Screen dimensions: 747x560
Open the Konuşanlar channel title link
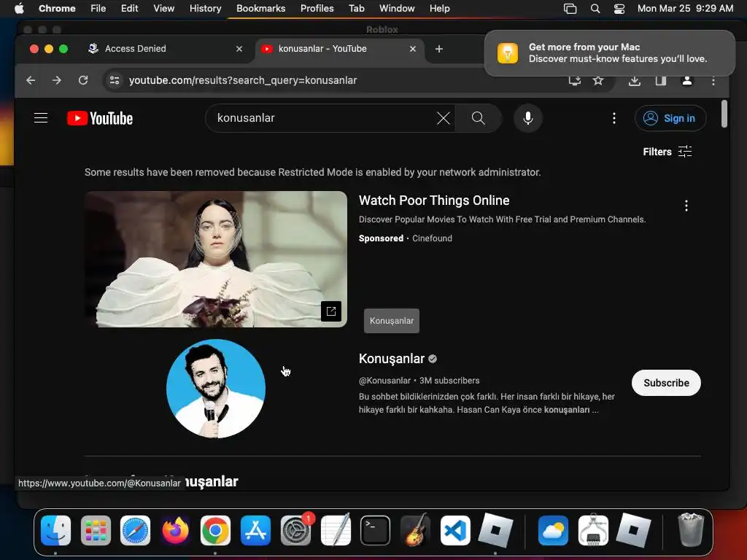[392, 359]
